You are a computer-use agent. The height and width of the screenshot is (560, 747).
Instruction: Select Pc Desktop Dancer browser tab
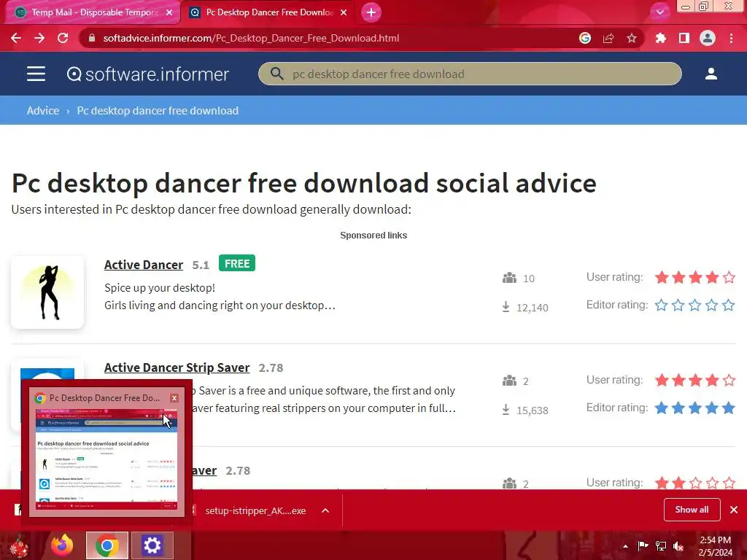pyautogui.click(x=267, y=12)
